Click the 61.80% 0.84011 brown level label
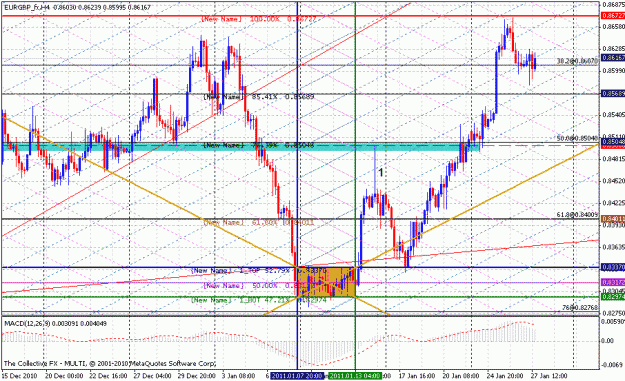The image size is (625, 381). 259,222
